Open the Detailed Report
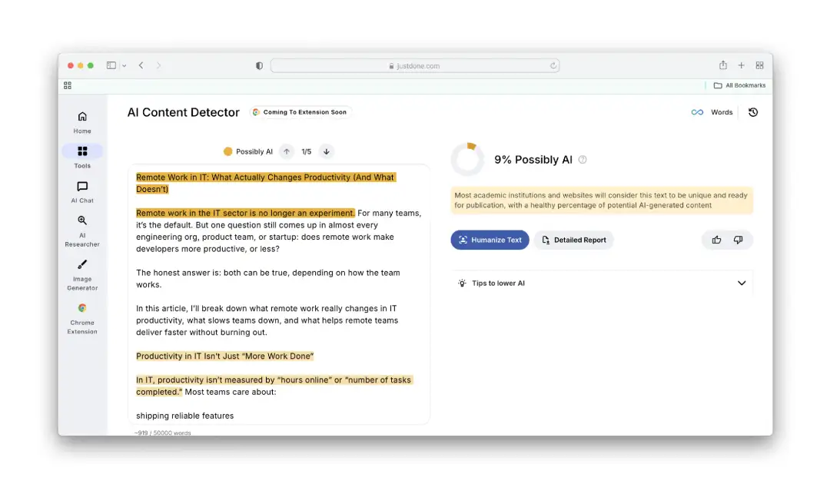830x504 pixels. pos(574,240)
